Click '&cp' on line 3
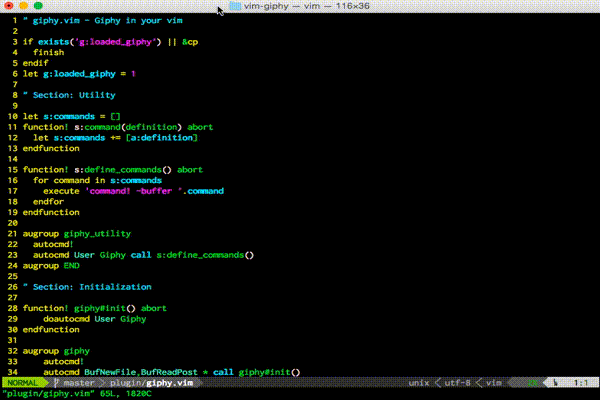 point(190,42)
